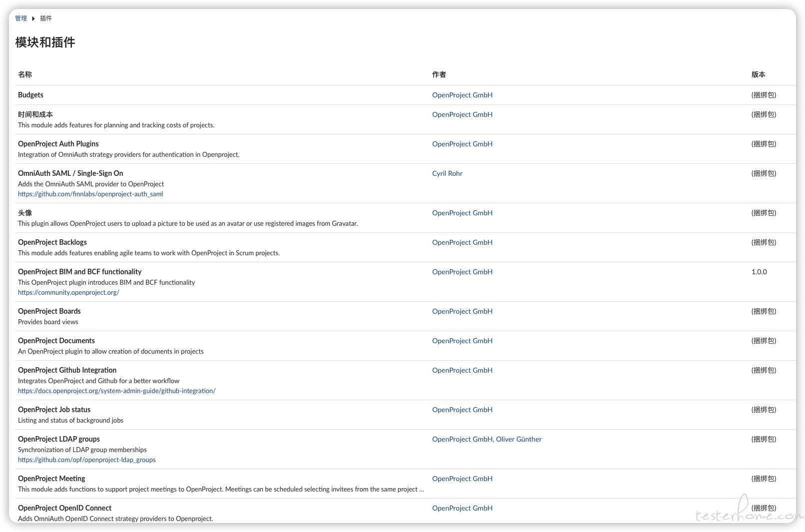Select the 版本 column header

(x=758, y=75)
